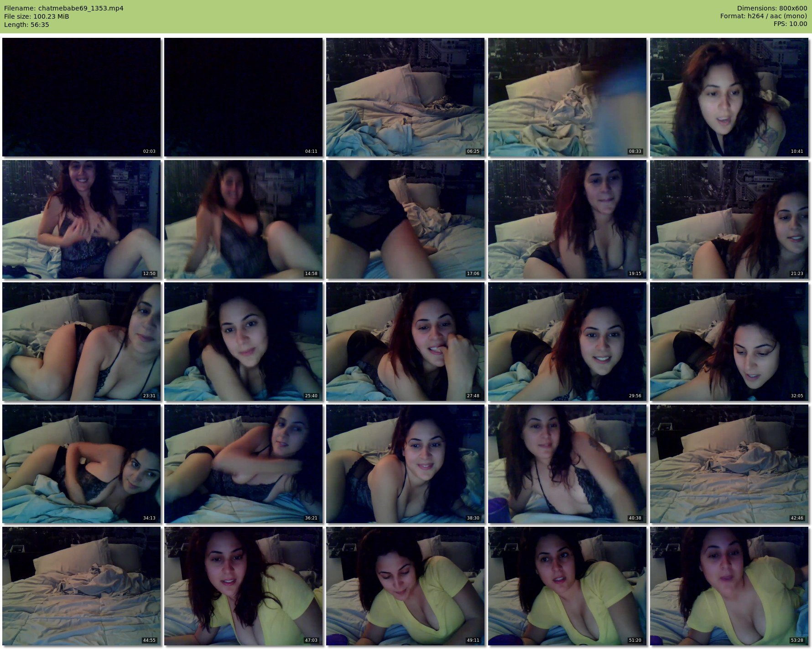Click the thumbnail stamped 19:15
Viewport: 812px width, 649px height.
click(x=567, y=219)
